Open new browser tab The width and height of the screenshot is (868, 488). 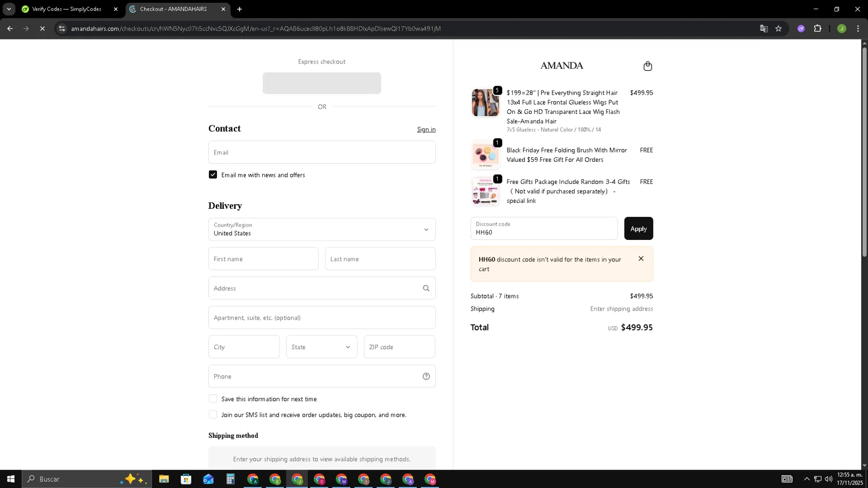[x=240, y=9]
